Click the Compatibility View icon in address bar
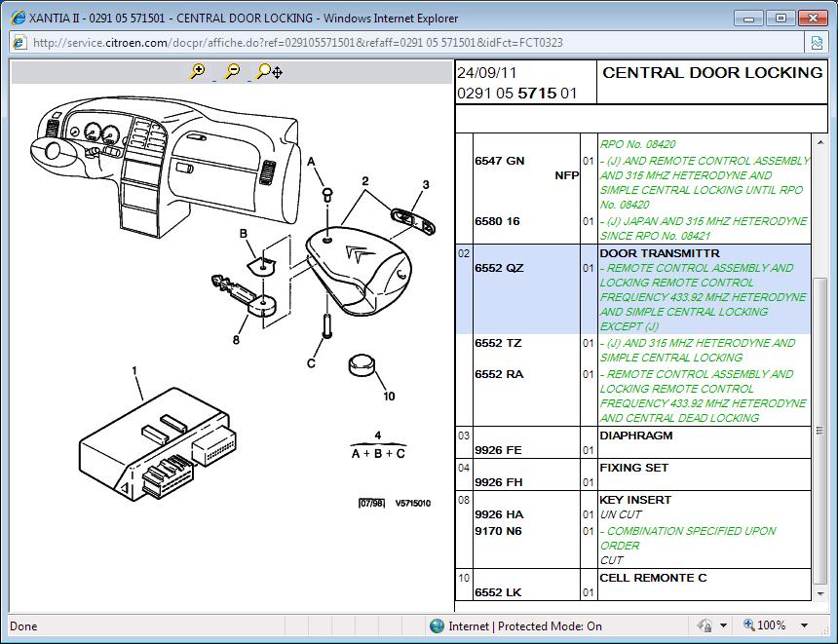The image size is (838, 644). 817,43
